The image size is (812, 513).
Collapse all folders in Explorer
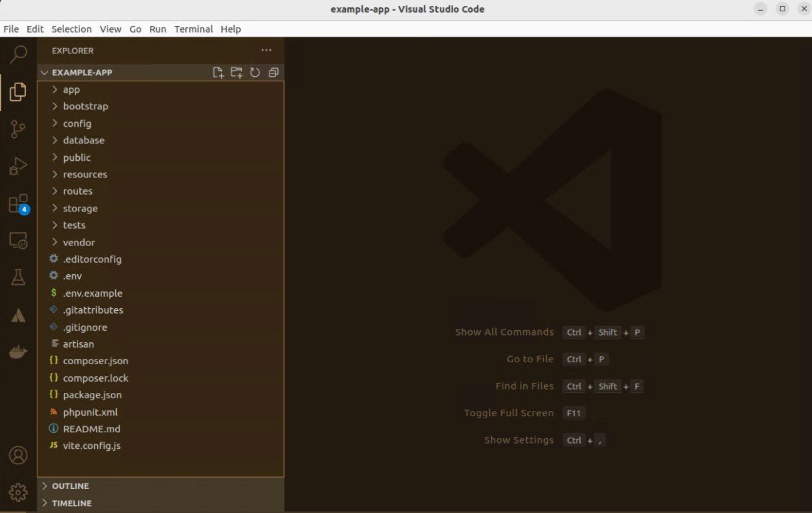[x=273, y=73]
